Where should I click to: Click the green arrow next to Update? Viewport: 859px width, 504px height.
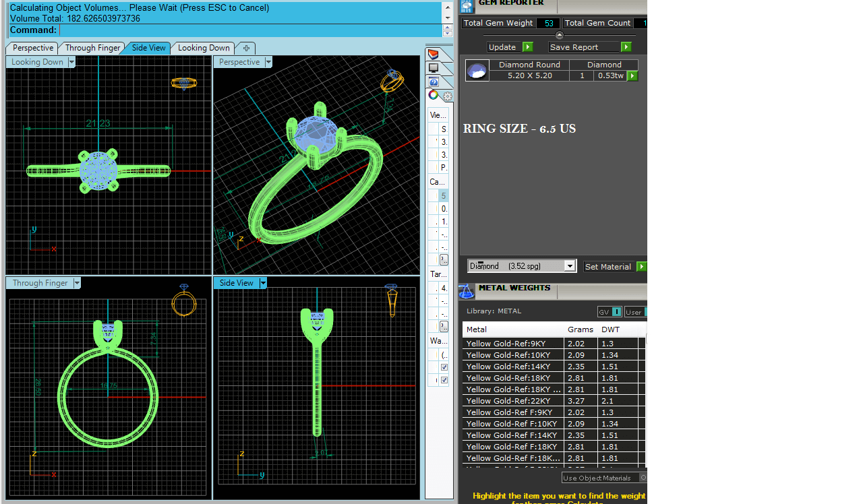pos(528,47)
